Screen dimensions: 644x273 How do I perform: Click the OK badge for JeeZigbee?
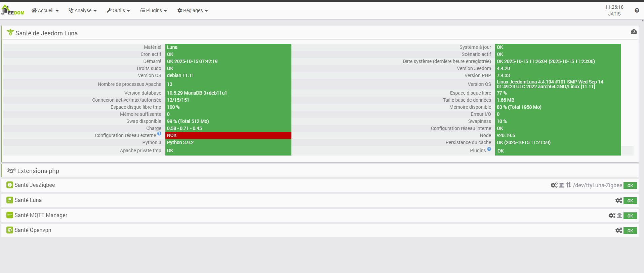click(630, 185)
